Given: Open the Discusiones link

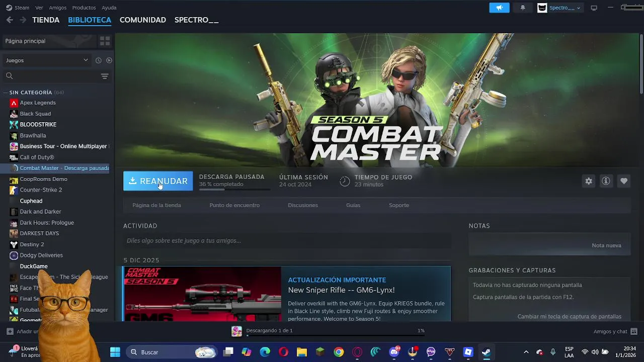Looking at the screenshot, I should pos(303,205).
